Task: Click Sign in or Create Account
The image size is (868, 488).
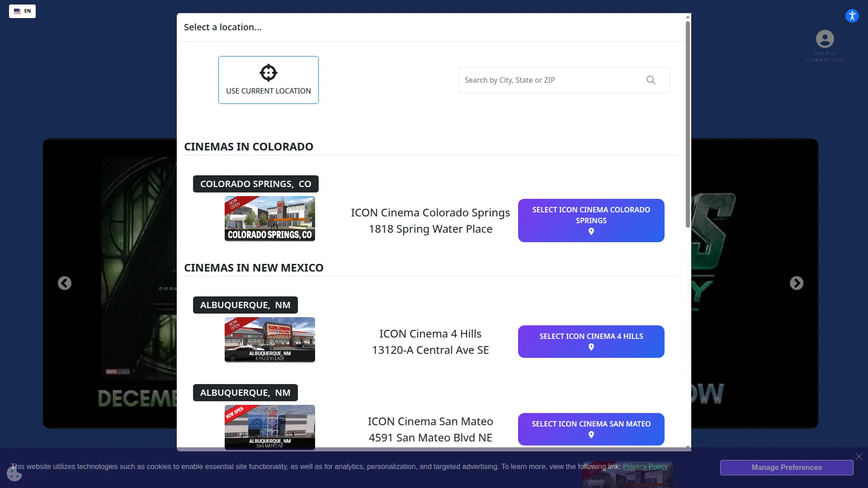Action: (825, 56)
